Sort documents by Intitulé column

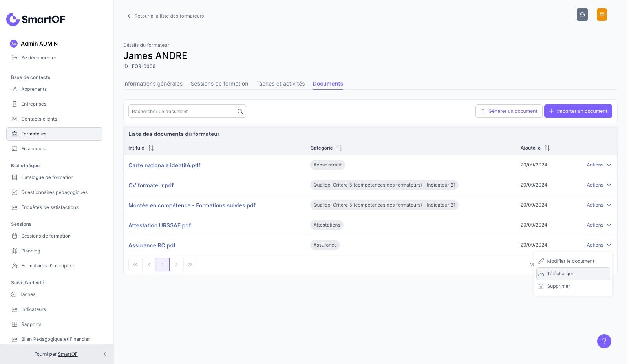pos(151,148)
